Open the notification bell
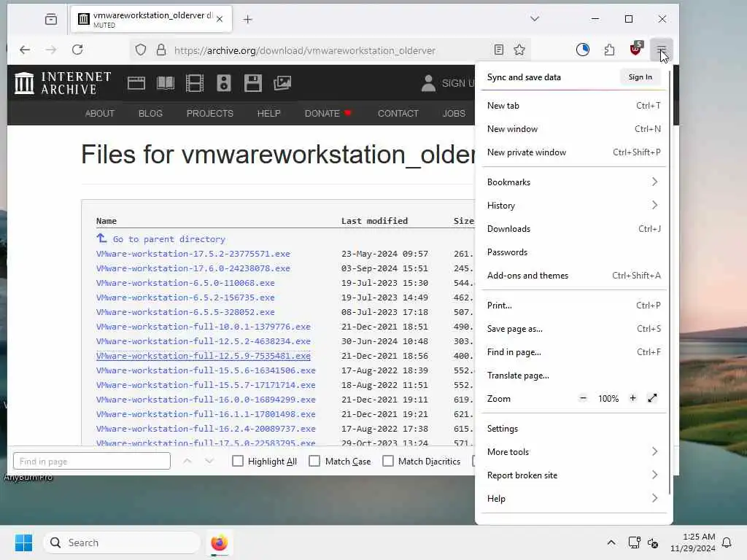747x560 pixels. 727,542
